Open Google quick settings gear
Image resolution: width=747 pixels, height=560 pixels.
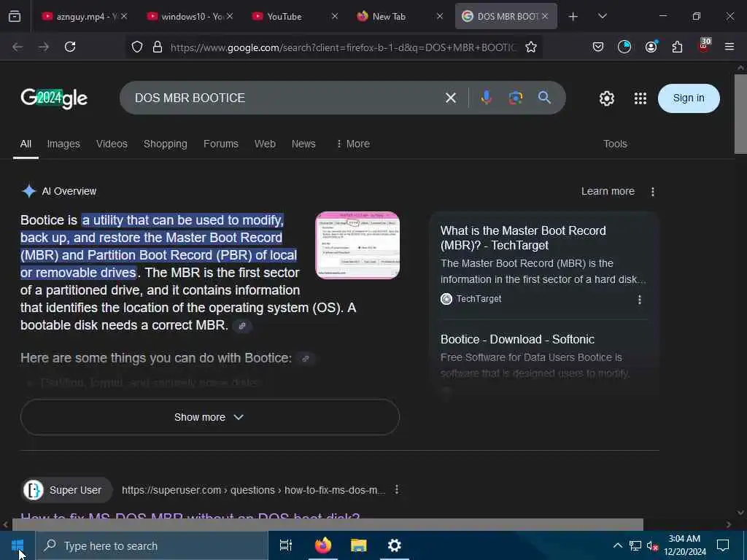[x=606, y=98]
